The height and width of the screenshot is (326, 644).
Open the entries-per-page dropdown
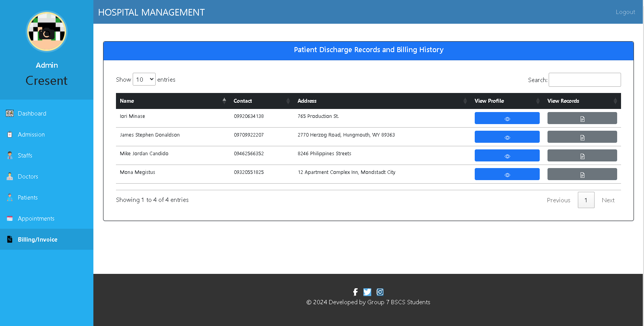[x=144, y=79]
